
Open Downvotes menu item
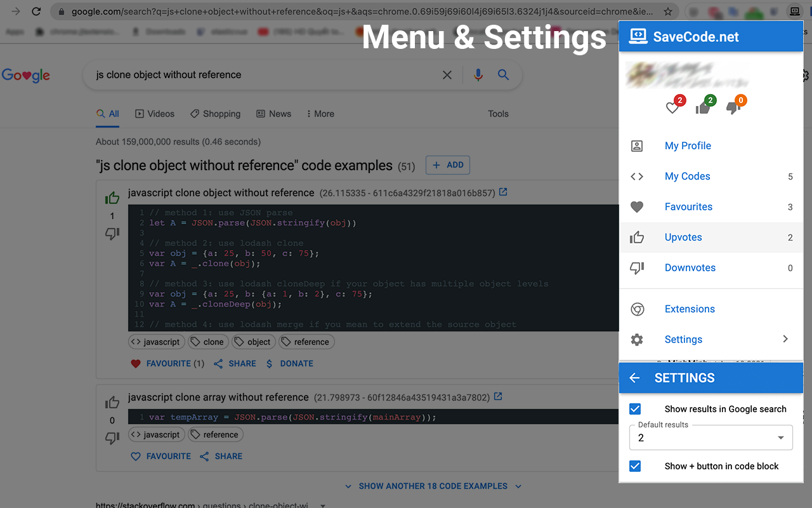711,268
